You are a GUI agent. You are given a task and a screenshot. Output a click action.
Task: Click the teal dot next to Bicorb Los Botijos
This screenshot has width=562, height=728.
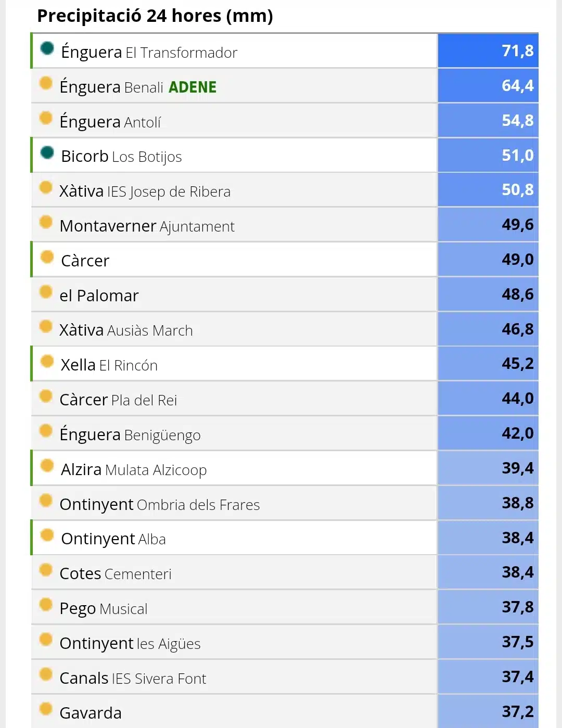[x=47, y=152]
